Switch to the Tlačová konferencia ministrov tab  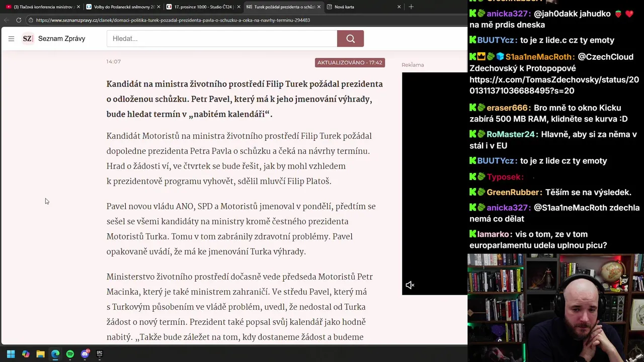(x=42, y=7)
